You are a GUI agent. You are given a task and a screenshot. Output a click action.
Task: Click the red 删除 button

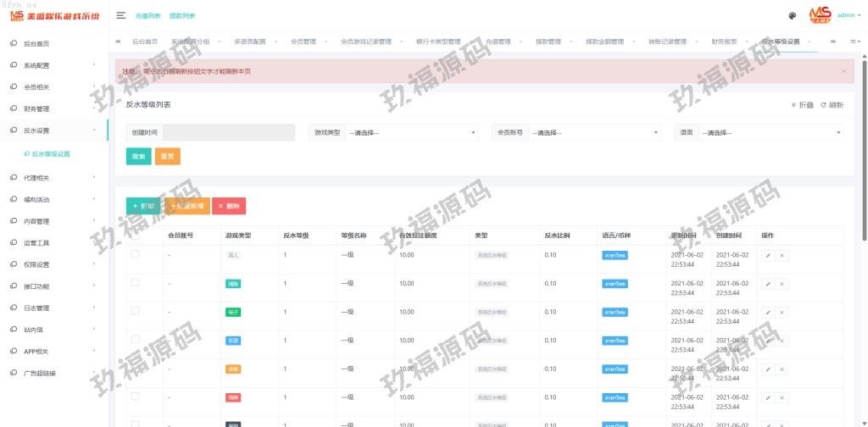tap(229, 206)
